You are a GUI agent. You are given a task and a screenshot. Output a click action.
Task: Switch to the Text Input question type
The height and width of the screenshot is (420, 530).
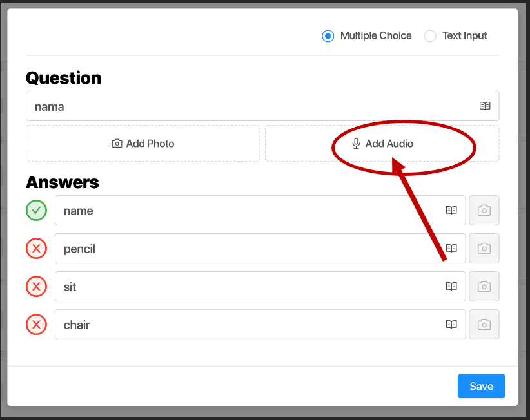click(430, 36)
